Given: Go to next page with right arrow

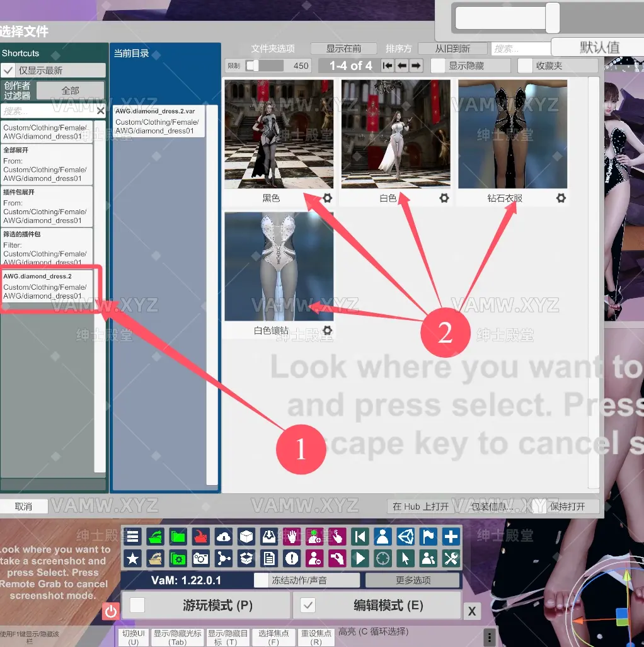Looking at the screenshot, I should 417,66.
